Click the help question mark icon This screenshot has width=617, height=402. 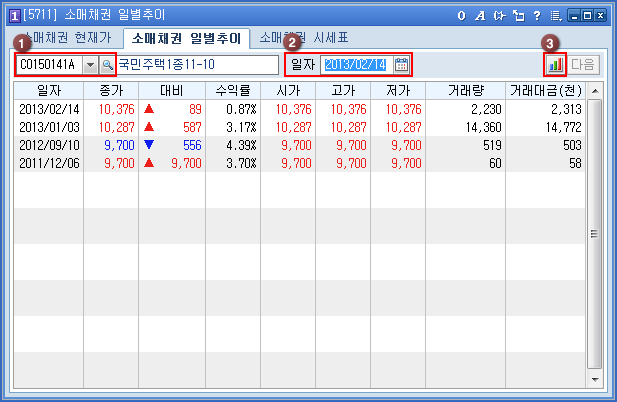[536, 16]
